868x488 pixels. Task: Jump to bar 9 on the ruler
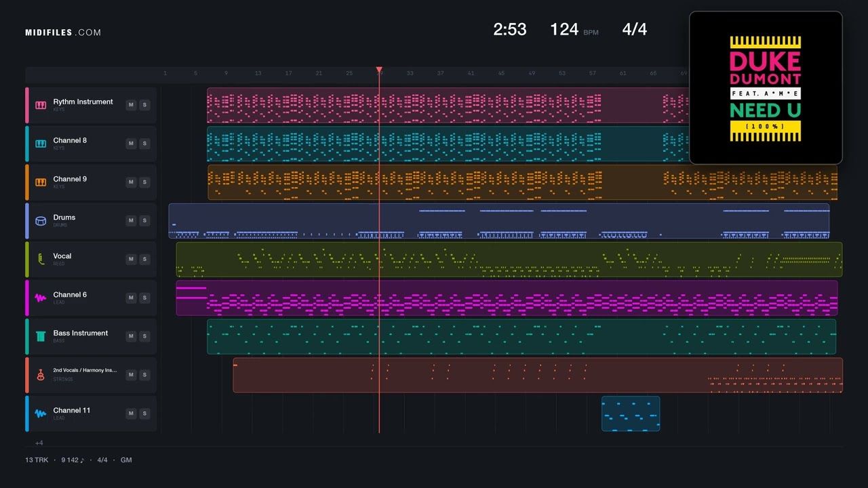pos(226,73)
